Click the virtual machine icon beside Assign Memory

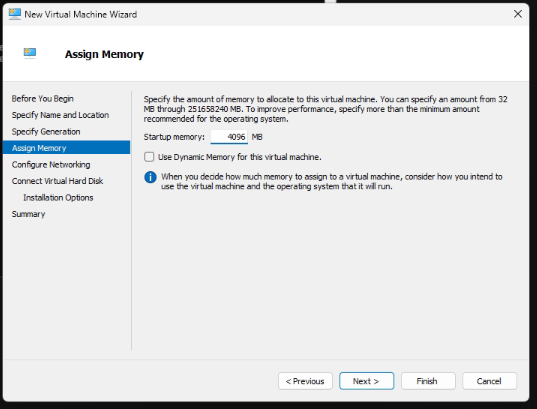point(30,53)
